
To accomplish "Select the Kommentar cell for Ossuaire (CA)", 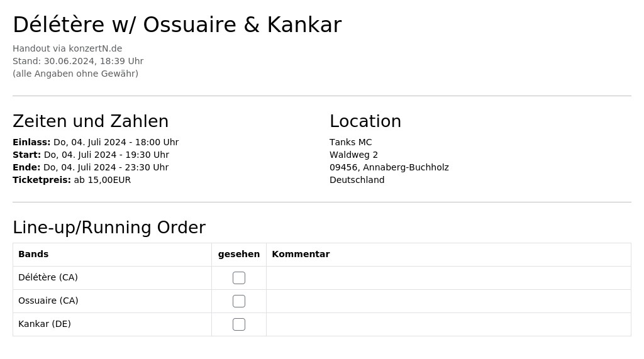I will (448, 301).
